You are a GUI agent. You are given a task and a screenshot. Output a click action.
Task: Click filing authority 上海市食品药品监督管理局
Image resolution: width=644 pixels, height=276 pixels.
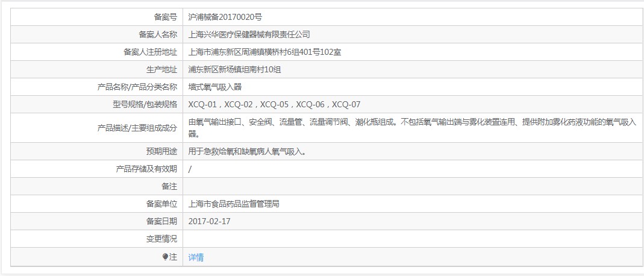click(234, 204)
